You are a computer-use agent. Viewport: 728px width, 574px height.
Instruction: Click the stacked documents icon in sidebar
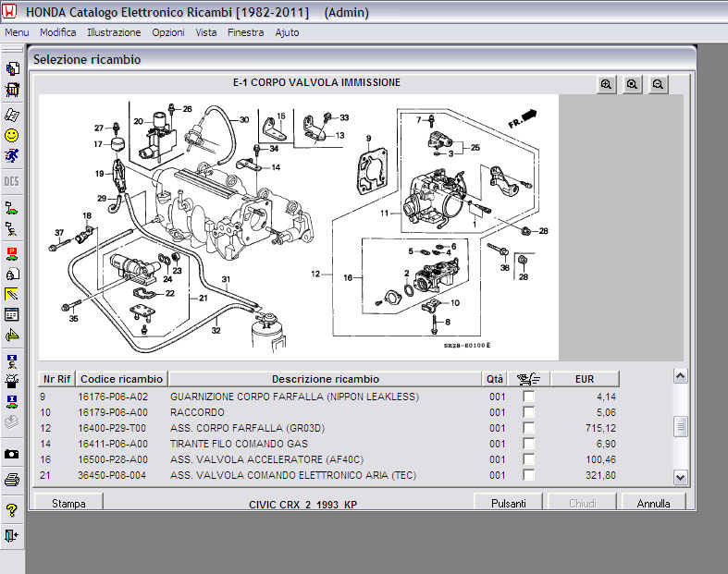[12, 68]
